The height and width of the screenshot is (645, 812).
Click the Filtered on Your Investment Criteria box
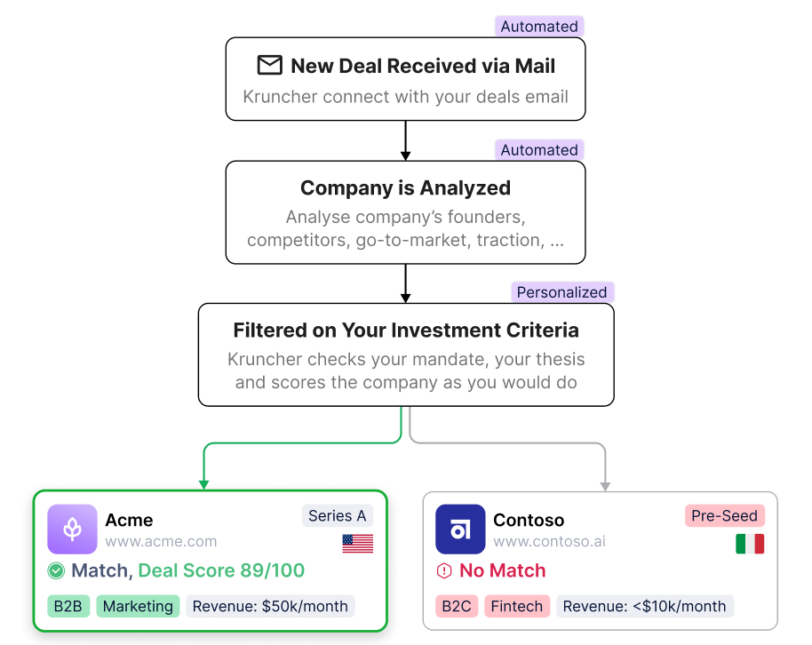(x=405, y=354)
